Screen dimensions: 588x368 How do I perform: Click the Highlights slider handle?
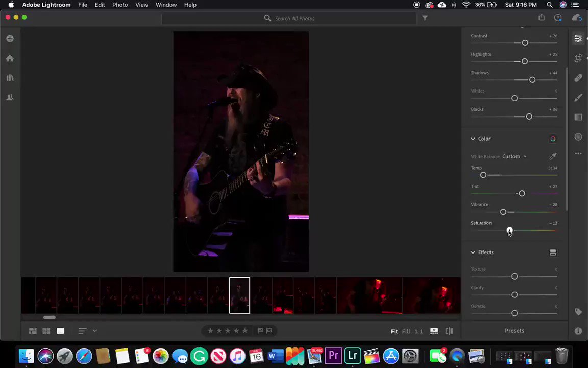coord(525,61)
